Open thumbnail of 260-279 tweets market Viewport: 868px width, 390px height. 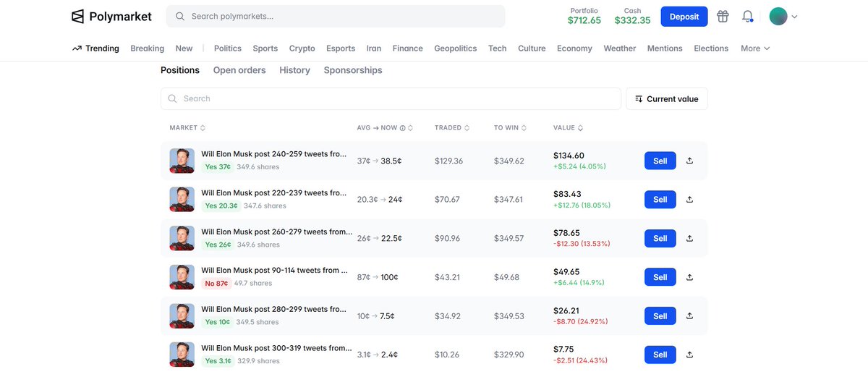coord(182,238)
